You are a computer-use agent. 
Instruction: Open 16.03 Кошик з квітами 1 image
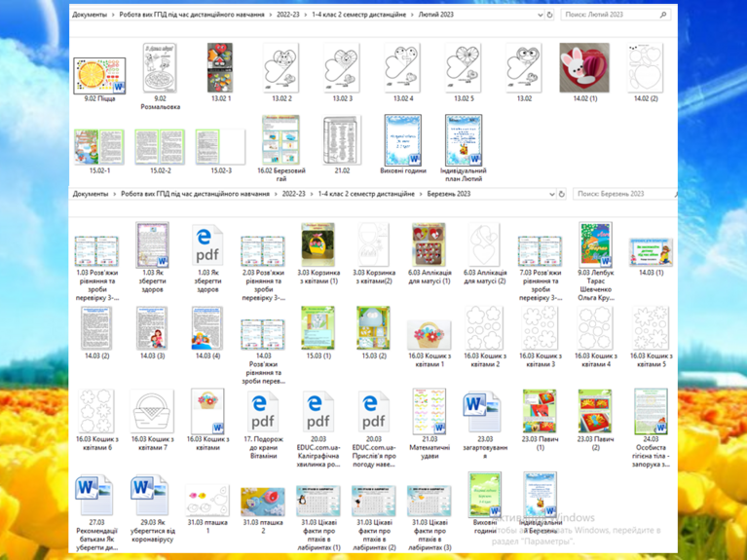(x=429, y=335)
